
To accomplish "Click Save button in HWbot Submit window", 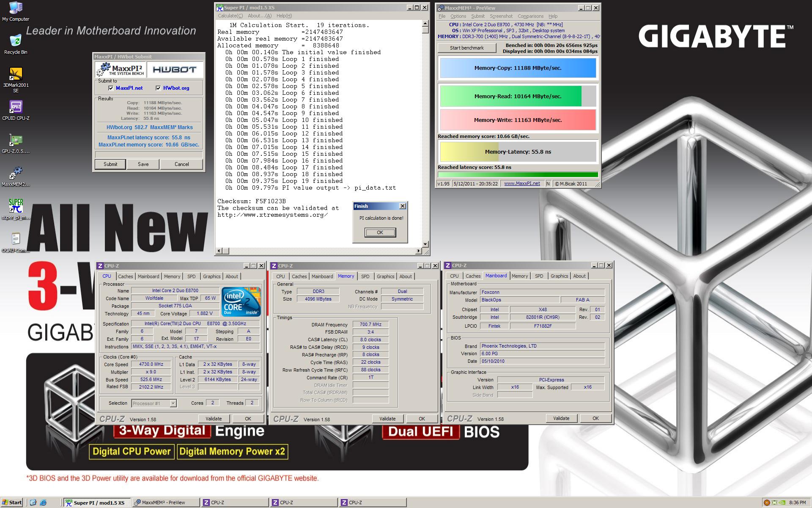I will click(143, 164).
